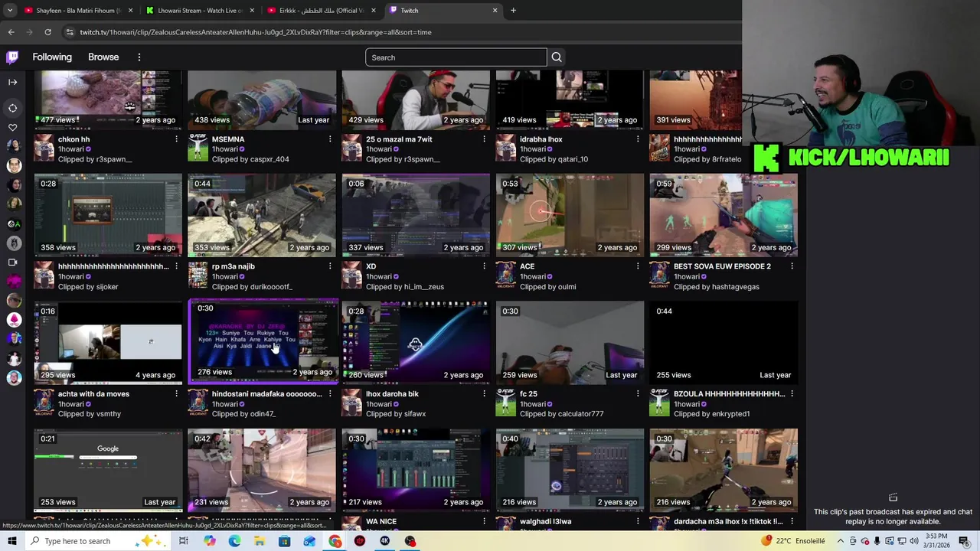Viewport: 980px width, 551px height.
Task: Switch to Chrome on the taskbar
Action: coord(335,541)
